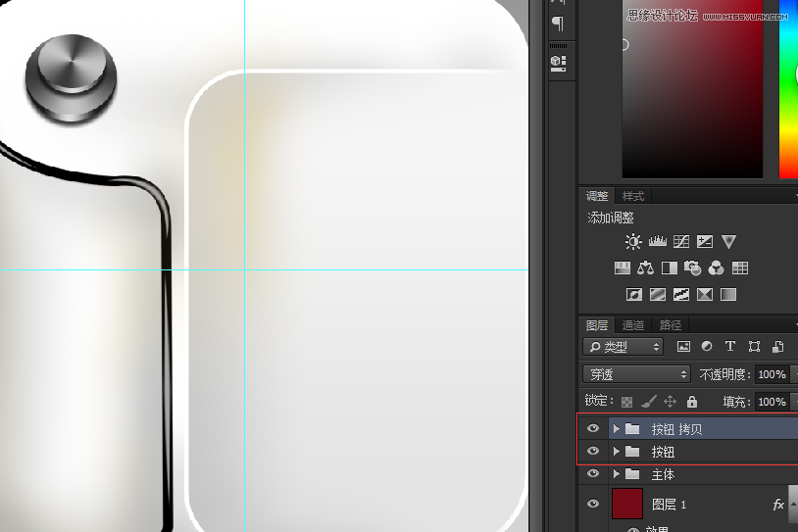Switch to the 调整 tab

coord(597,196)
